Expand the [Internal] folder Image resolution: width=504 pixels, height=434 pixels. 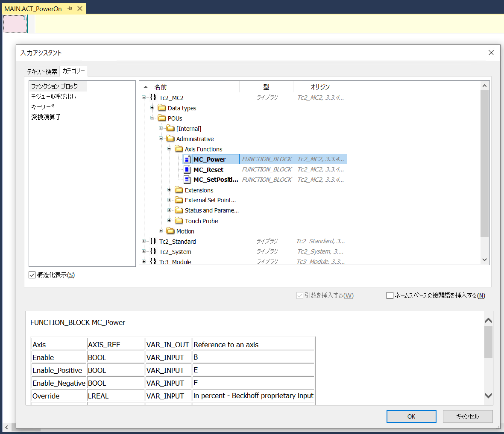pyautogui.click(x=161, y=128)
